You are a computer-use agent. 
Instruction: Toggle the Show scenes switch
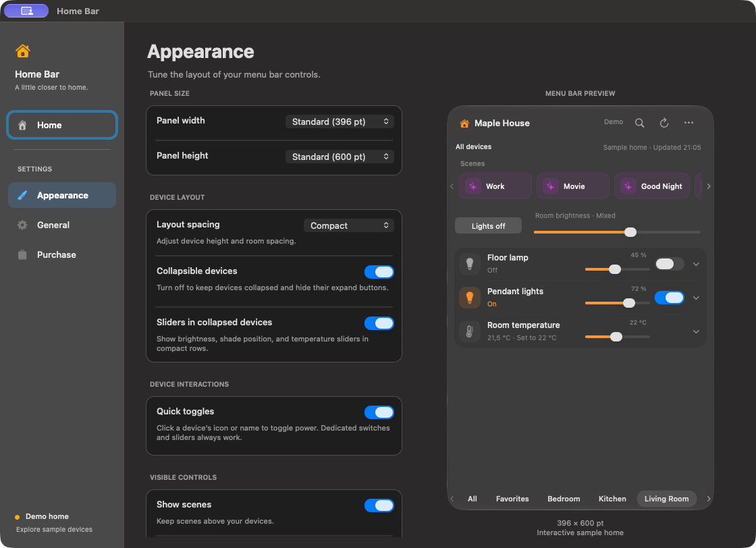click(x=379, y=505)
